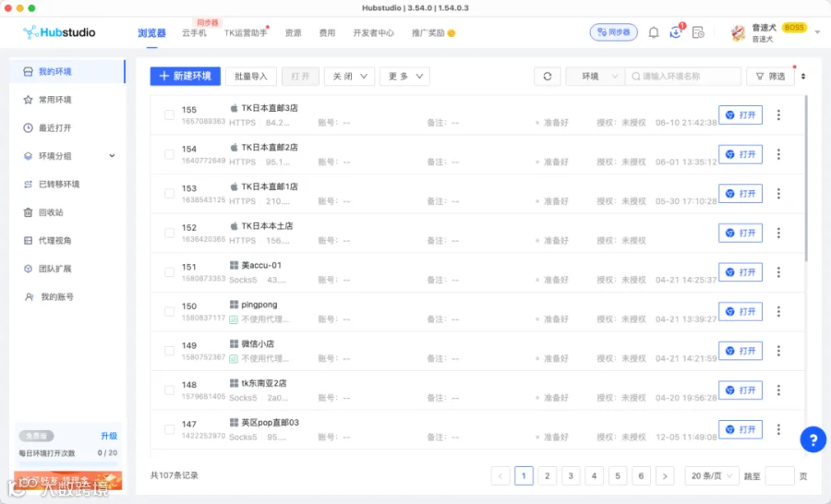Click the 常用环境 star icon
This screenshot has height=504, width=831.
pyautogui.click(x=28, y=100)
